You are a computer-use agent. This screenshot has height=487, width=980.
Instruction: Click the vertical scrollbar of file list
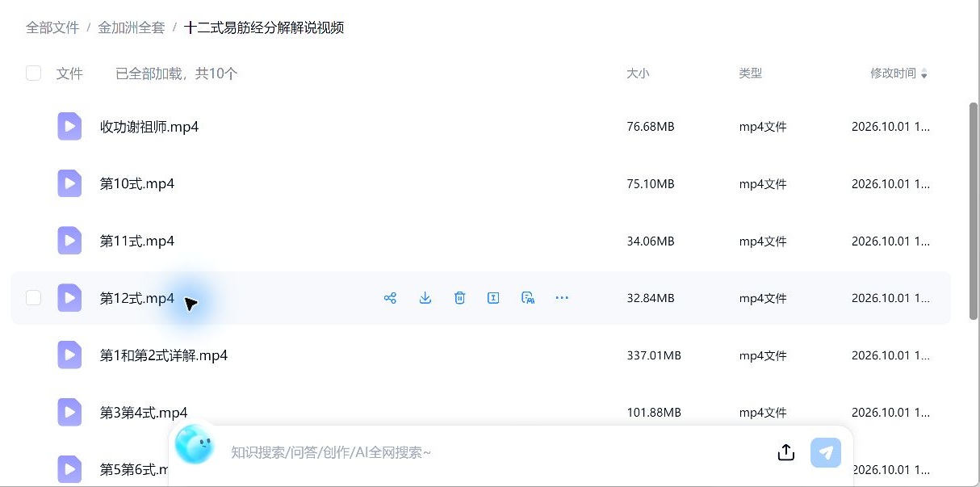click(x=973, y=212)
